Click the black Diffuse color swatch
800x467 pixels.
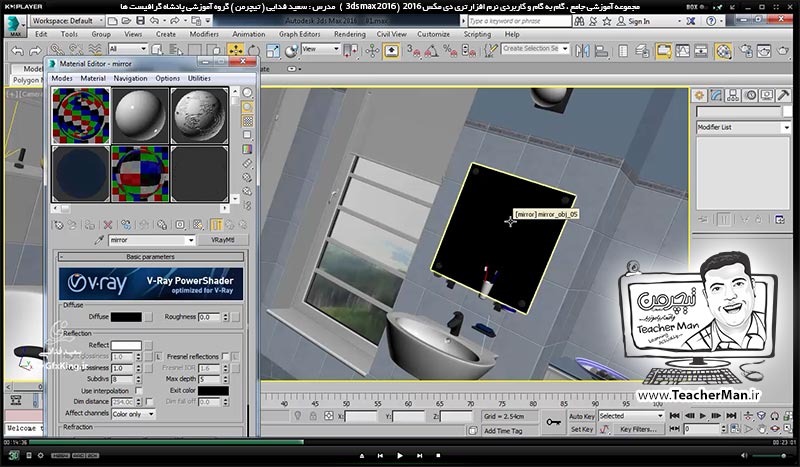126,317
